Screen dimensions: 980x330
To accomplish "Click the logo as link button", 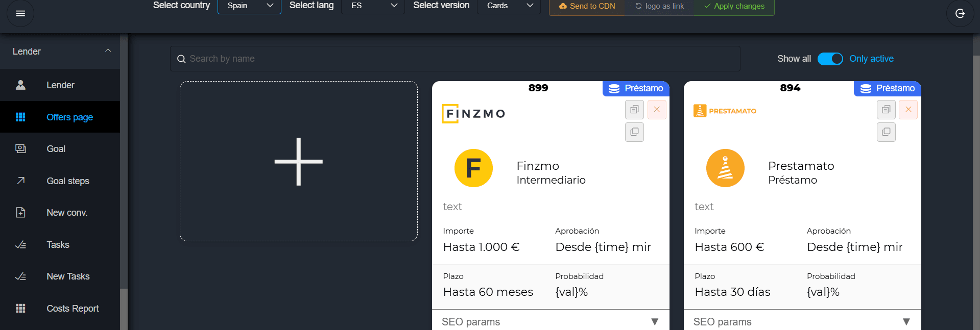I will pyautogui.click(x=659, y=7).
